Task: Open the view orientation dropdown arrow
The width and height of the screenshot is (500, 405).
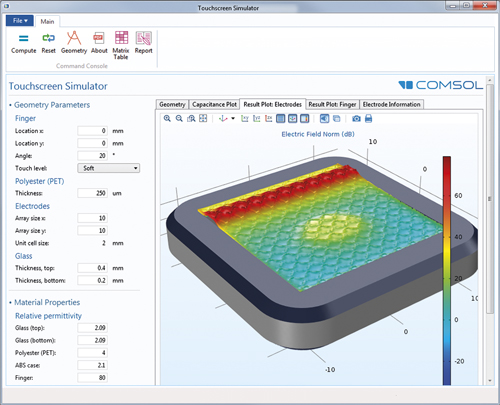Action: tap(233, 118)
